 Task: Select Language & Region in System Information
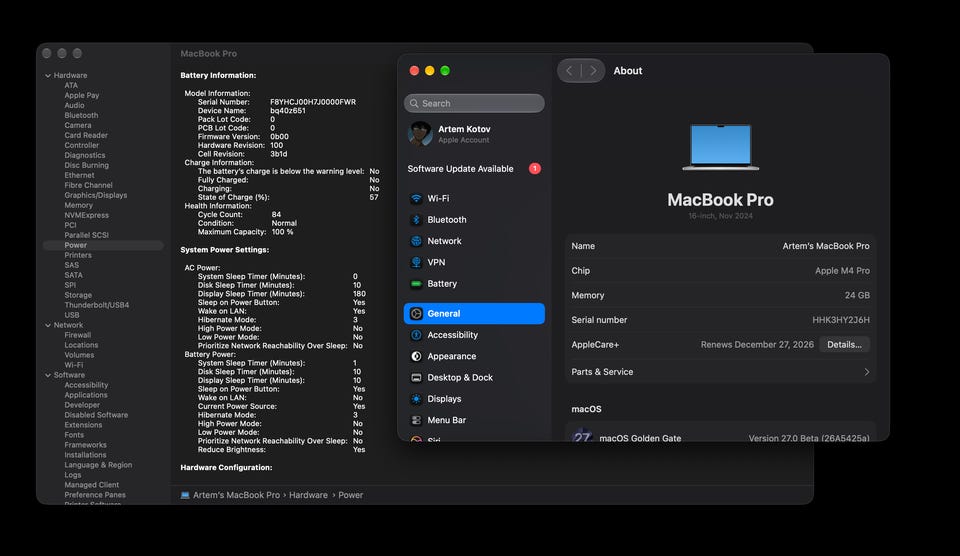[98, 465]
